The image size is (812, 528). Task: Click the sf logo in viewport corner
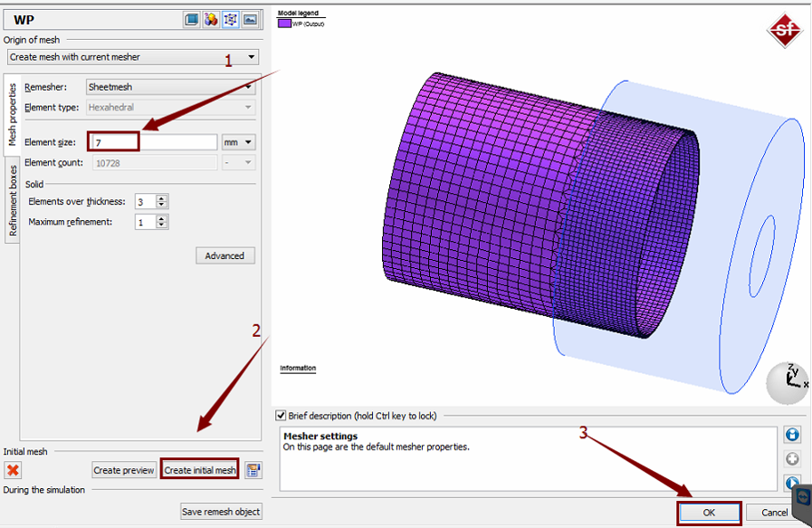tap(785, 30)
